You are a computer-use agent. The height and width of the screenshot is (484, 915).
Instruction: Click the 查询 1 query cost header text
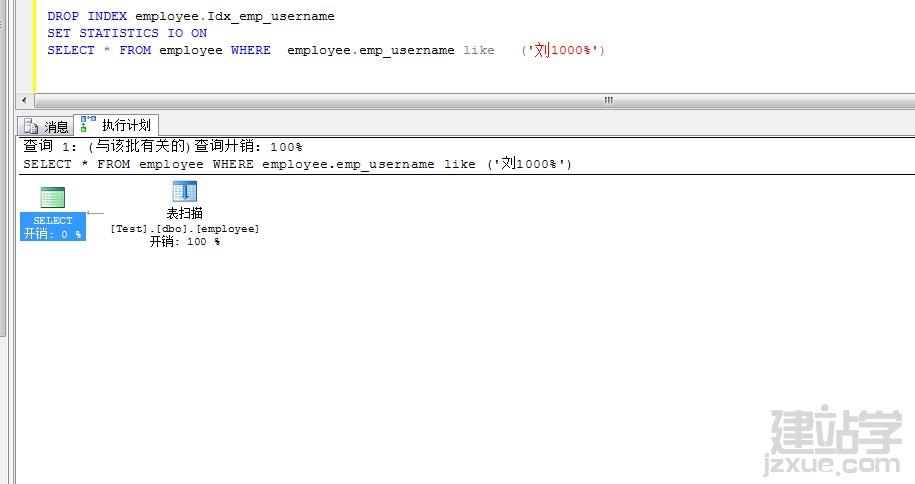(x=163, y=146)
